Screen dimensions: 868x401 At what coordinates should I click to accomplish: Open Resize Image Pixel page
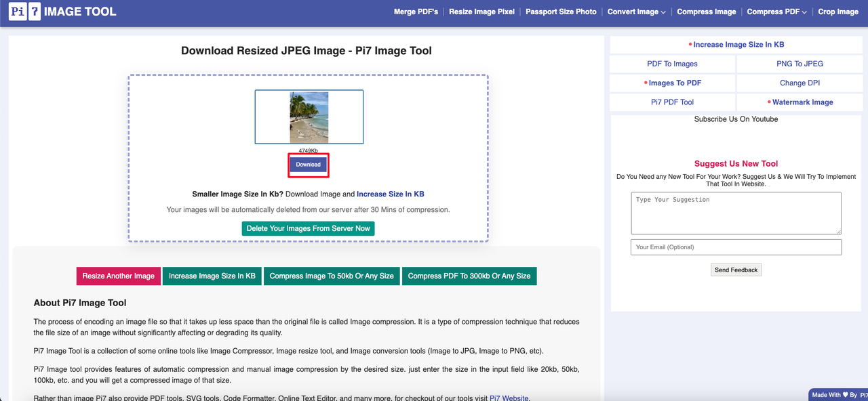coord(481,12)
